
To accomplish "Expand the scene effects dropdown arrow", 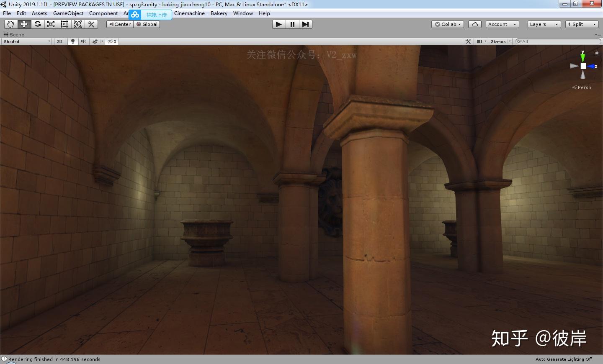I will pyautogui.click(x=102, y=41).
